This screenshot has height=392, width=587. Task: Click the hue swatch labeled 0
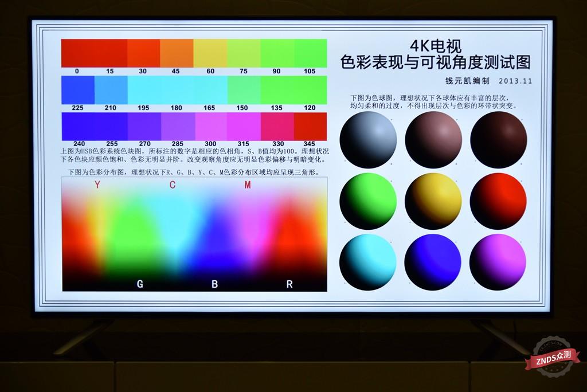[x=77, y=53]
